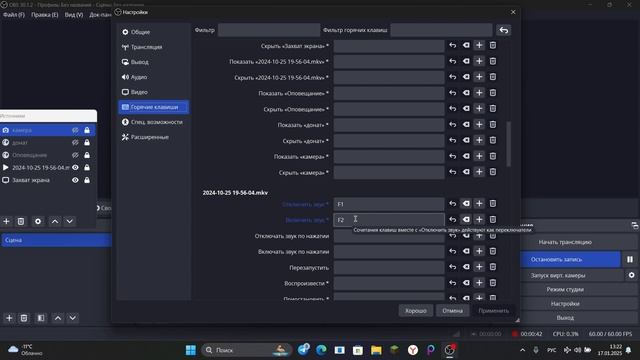Click the F1 hotkey input field

(x=389, y=204)
